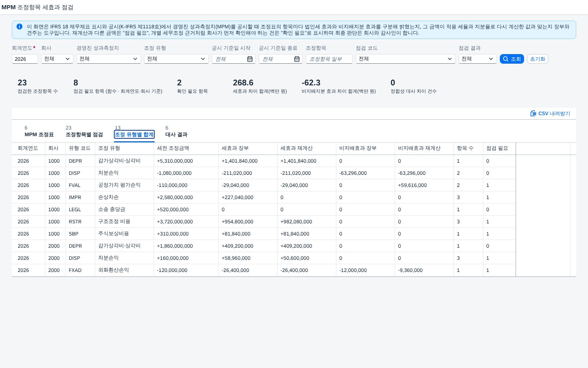Select the 공정가치 평가손익 cell
This screenshot has width=588, height=368.
point(124,185)
